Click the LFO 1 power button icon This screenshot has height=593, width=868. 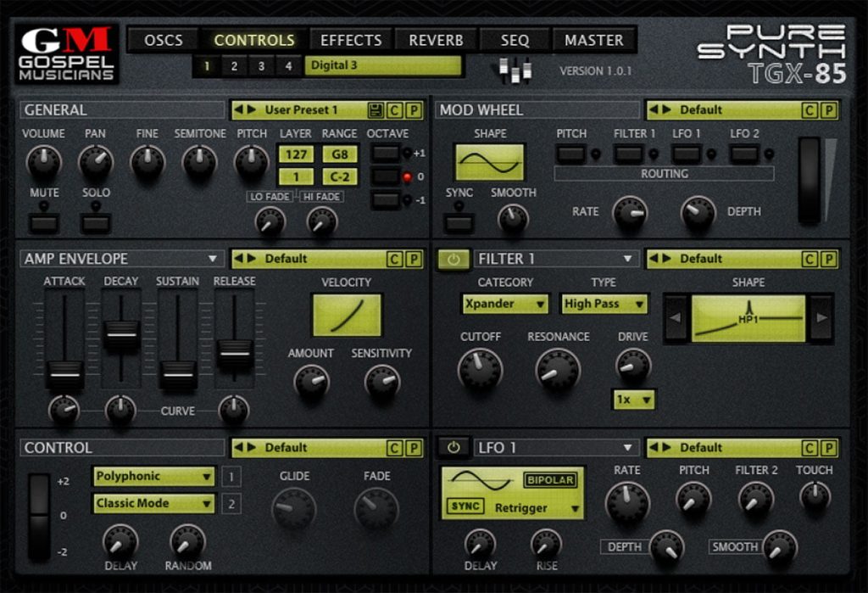pyautogui.click(x=453, y=447)
